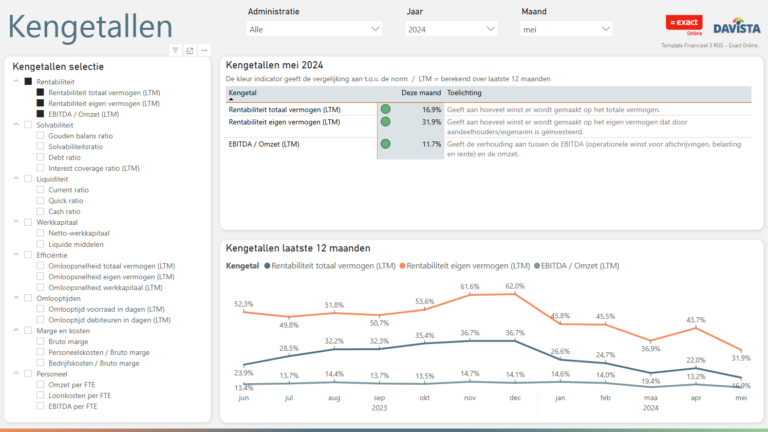Viewport: 768px width, 432px height.
Task: Collapse the Werkkapitaal group
Action: pos(16,221)
